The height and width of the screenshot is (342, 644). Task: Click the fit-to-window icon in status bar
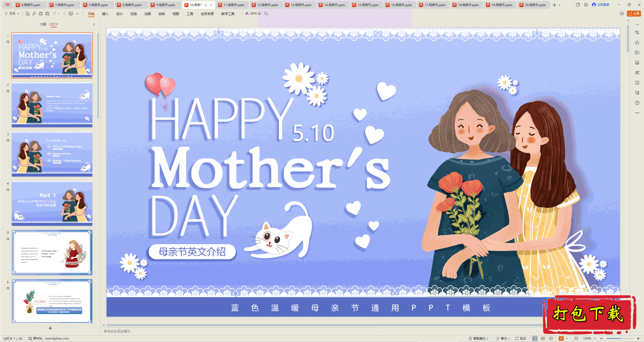576,338
